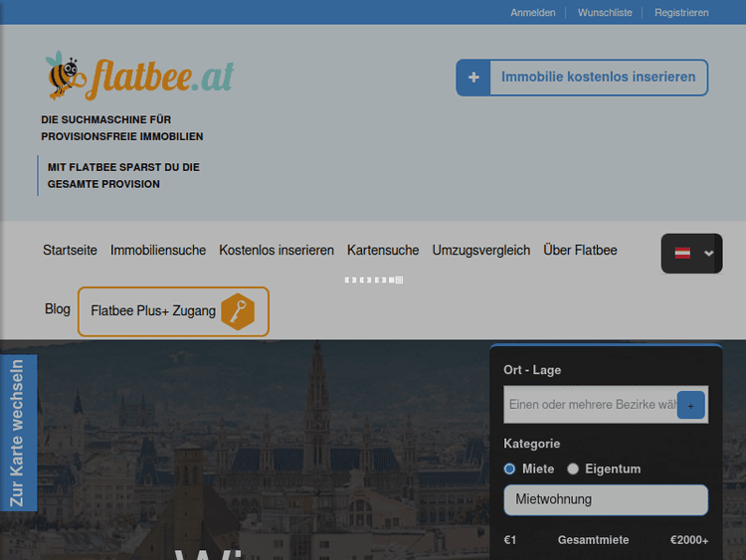746x560 pixels.
Task: Focus the Ort - Lage Bezirke input field
Action: [x=592, y=405]
